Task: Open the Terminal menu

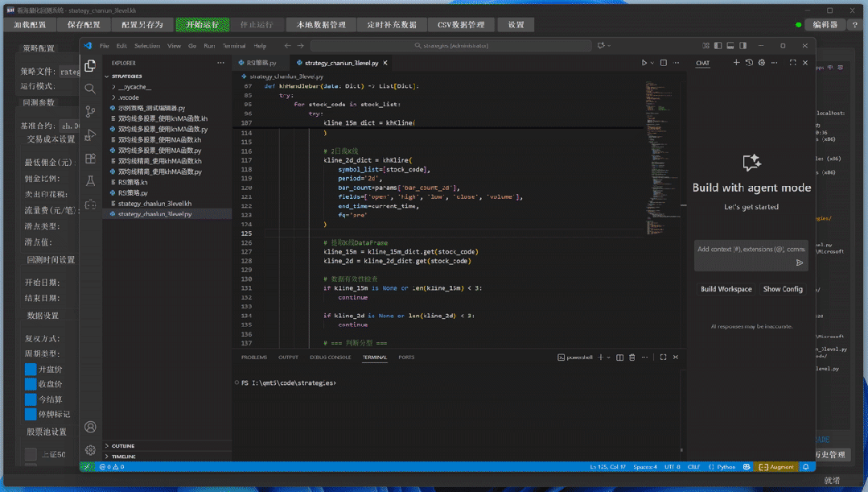Action: [x=233, y=46]
